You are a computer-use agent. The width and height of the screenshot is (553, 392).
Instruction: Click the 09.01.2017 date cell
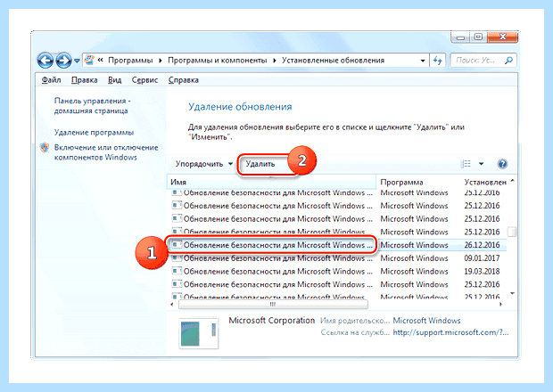coord(482,258)
